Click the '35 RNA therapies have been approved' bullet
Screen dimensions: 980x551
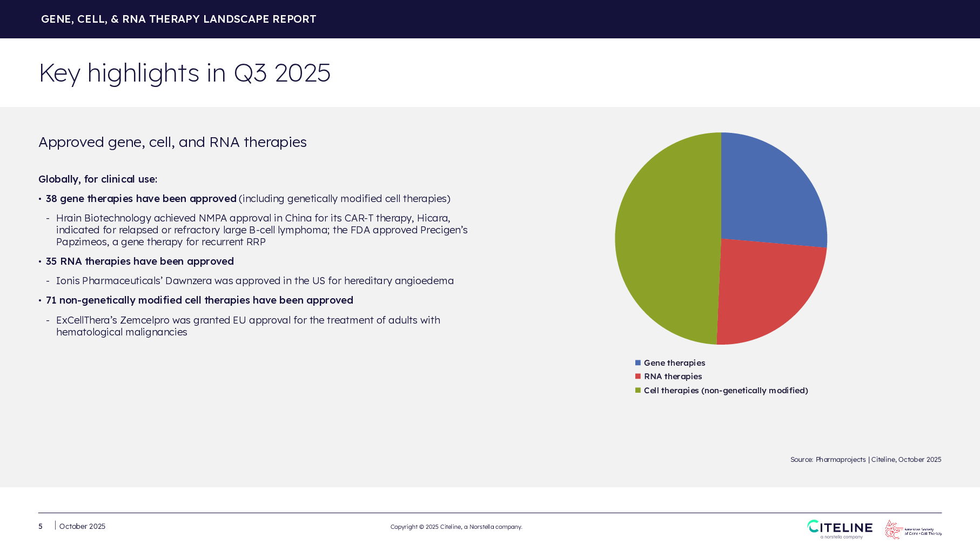pos(139,261)
